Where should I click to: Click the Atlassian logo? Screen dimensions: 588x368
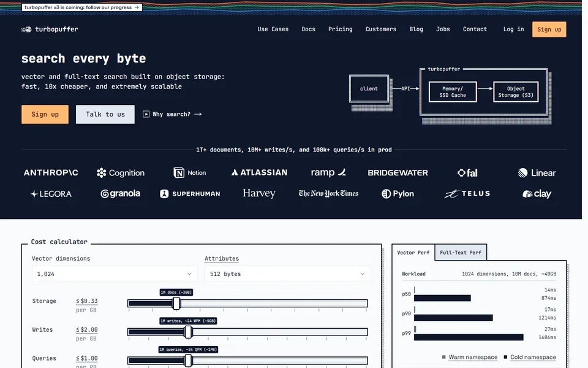point(259,173)
